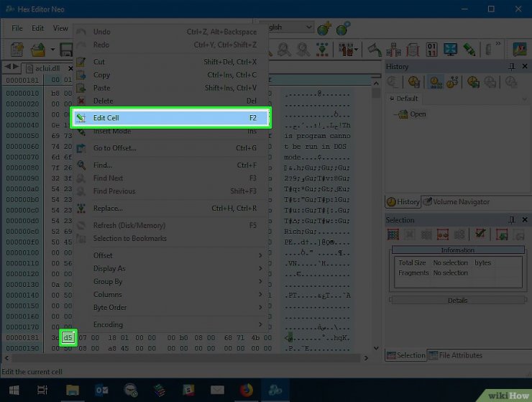532x402 pixels.
Task: Select Replace... menu entry
Action: tap(170, 208)
